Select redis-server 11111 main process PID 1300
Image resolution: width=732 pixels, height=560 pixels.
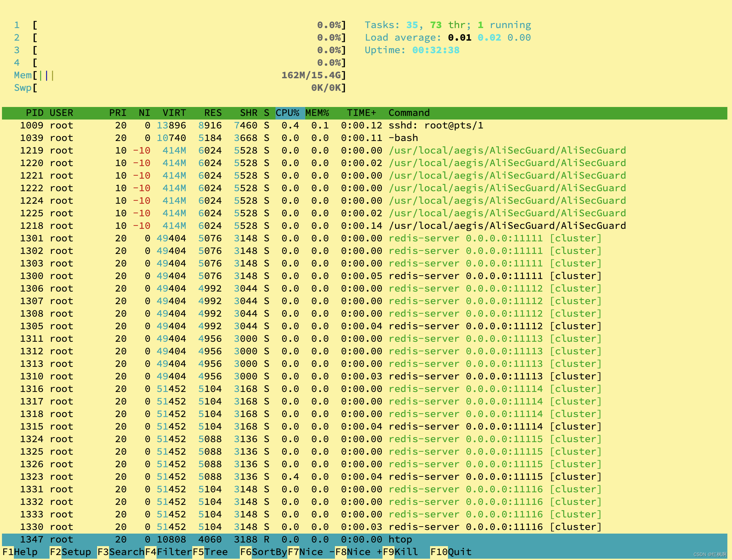tap(364, 276)
